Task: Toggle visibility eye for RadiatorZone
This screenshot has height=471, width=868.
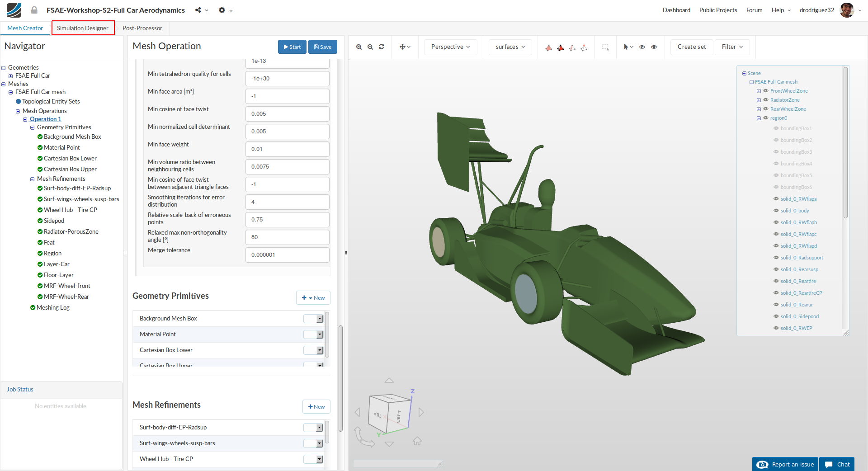Action: pos(766,100)
